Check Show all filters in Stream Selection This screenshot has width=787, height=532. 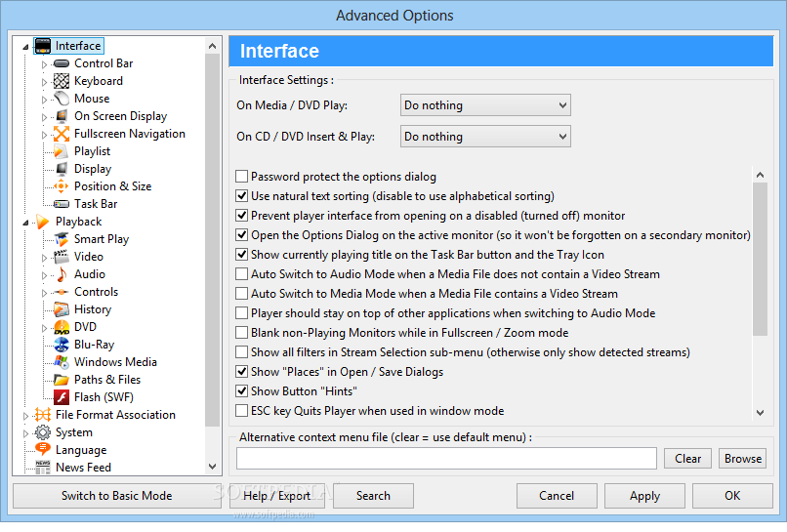coord(242,352)
